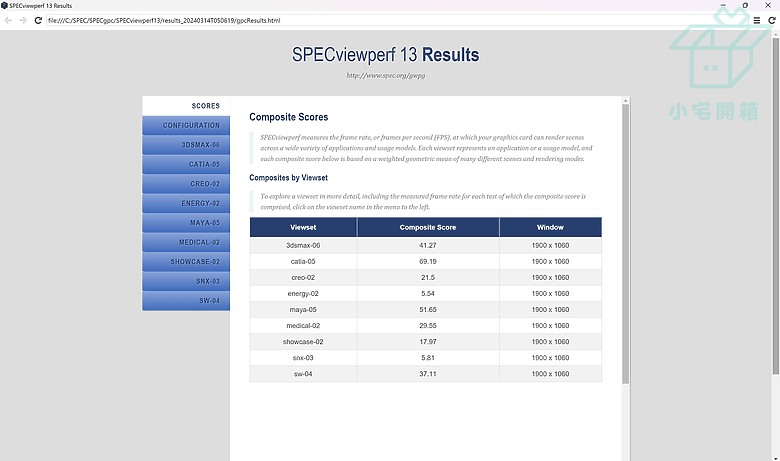Image resolution: width=780 pixels, height=461 pixels.
Task: Click the 51.65 composite score
Action: coord(428,309)
